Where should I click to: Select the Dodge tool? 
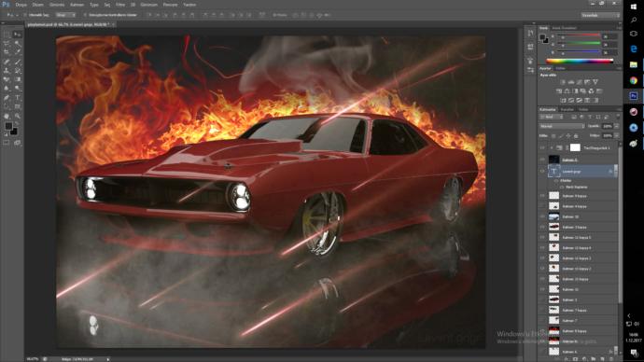pyautogui.click(x=18, y=88)
